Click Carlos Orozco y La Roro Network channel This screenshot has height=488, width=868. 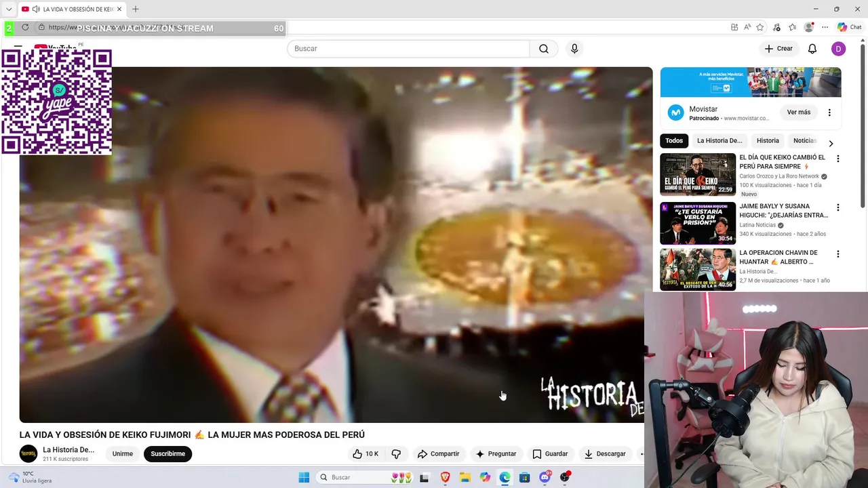coord(779,176)
